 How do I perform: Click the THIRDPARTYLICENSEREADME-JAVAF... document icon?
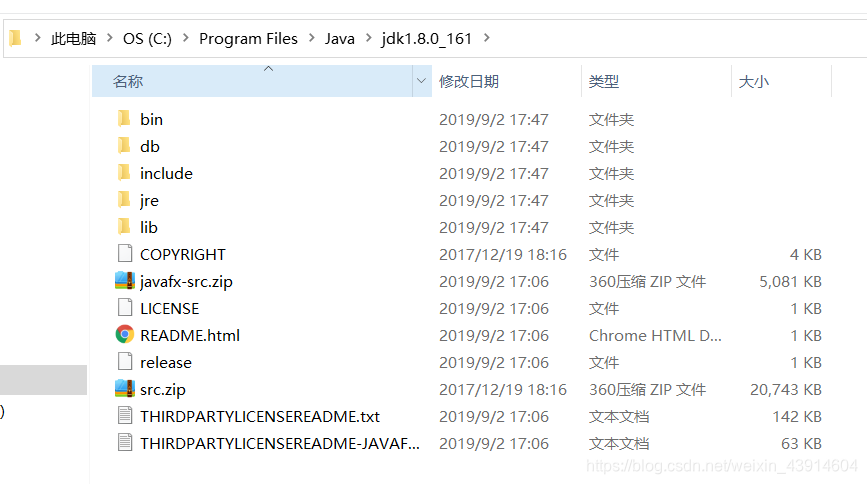[x=125, y=443]
